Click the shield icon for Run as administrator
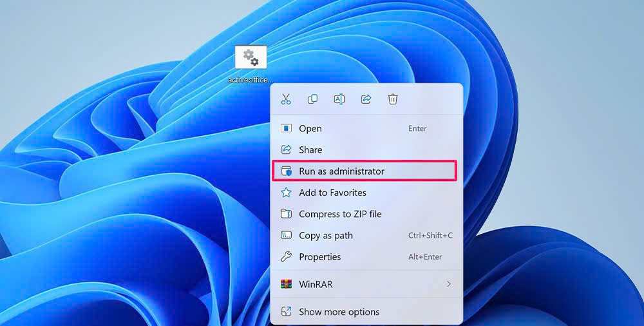This screenshot has height=326, width=644. pyautogui.click(x=287, y=171)
